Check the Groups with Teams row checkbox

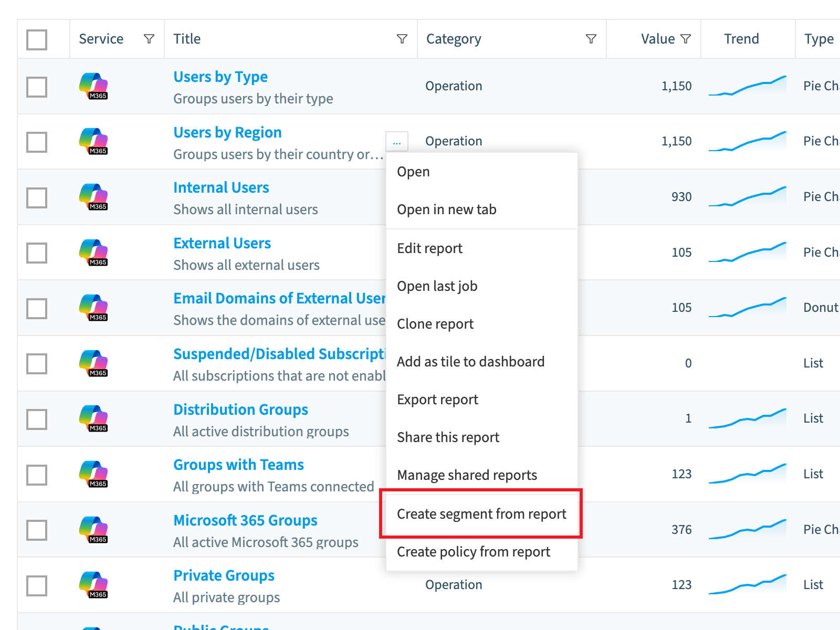37,475
